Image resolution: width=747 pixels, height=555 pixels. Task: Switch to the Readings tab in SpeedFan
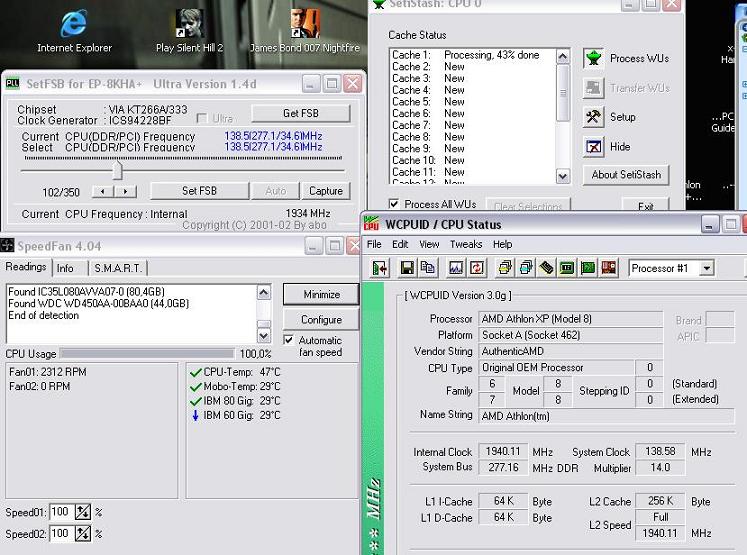pyautogui.click(x=26, y=267)
